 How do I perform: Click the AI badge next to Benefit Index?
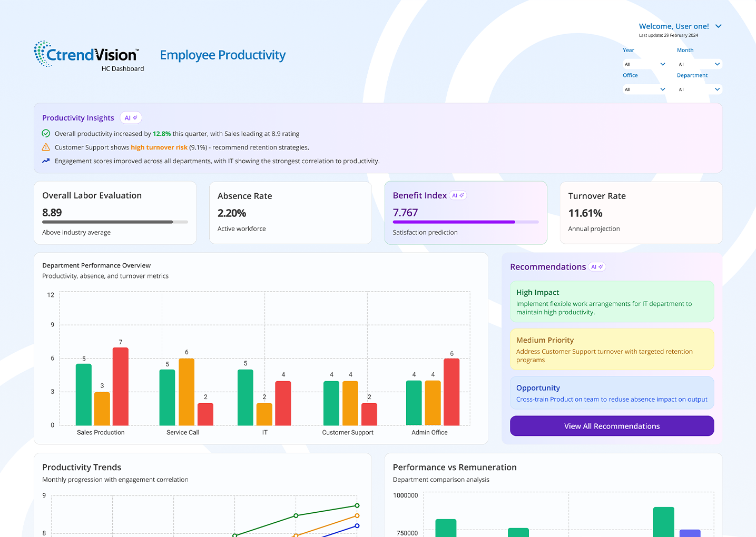458,195
